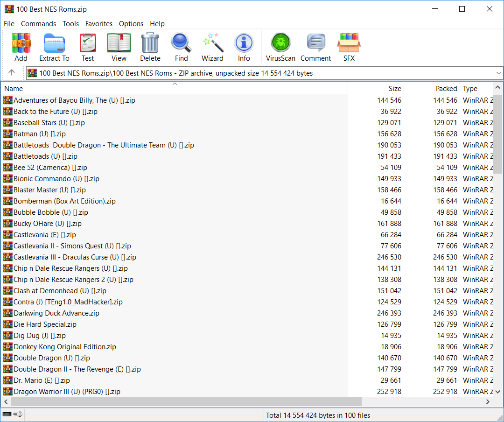504x422 pixels.
Task: Click icon of Die Hard Special.zip
Action: coord(8,324)
